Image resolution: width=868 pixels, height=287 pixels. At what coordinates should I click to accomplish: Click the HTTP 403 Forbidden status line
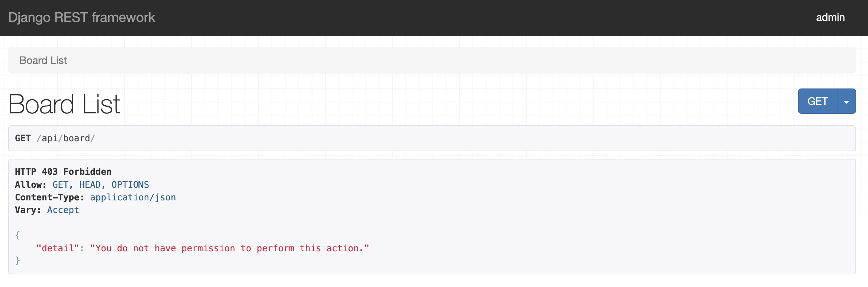coord(63,172)
